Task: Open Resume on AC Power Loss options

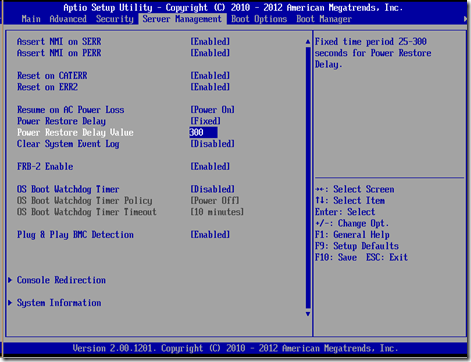Action: click(x=212, y=110)
